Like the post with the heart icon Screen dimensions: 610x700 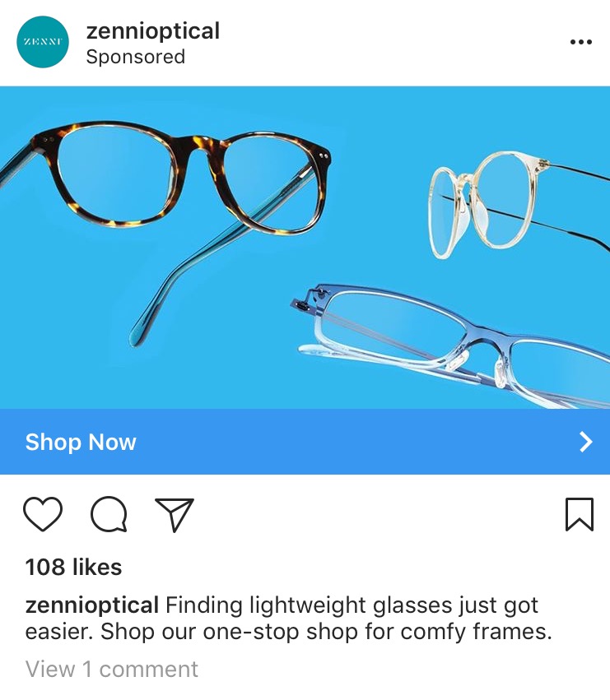pyautogui.click(x=43, y=514)
